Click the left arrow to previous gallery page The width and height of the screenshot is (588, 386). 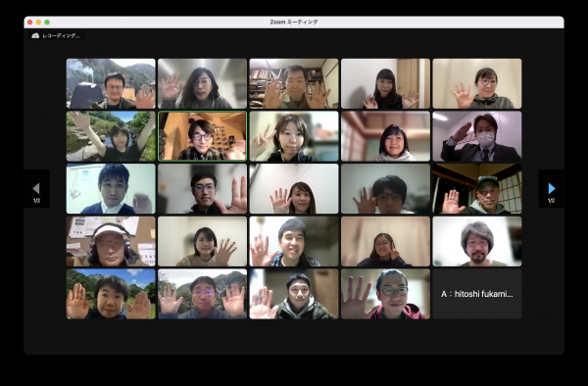(x=36, y=188)
